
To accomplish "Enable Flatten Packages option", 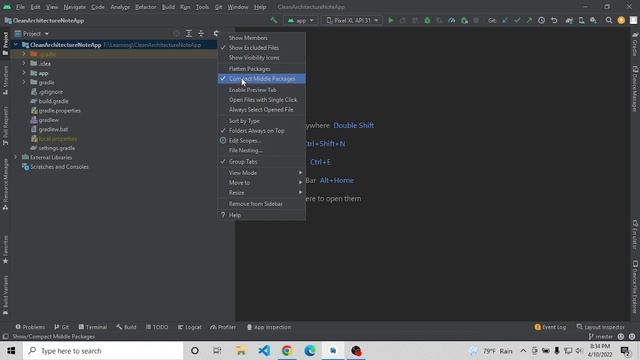I will click(x=261, y=69).
